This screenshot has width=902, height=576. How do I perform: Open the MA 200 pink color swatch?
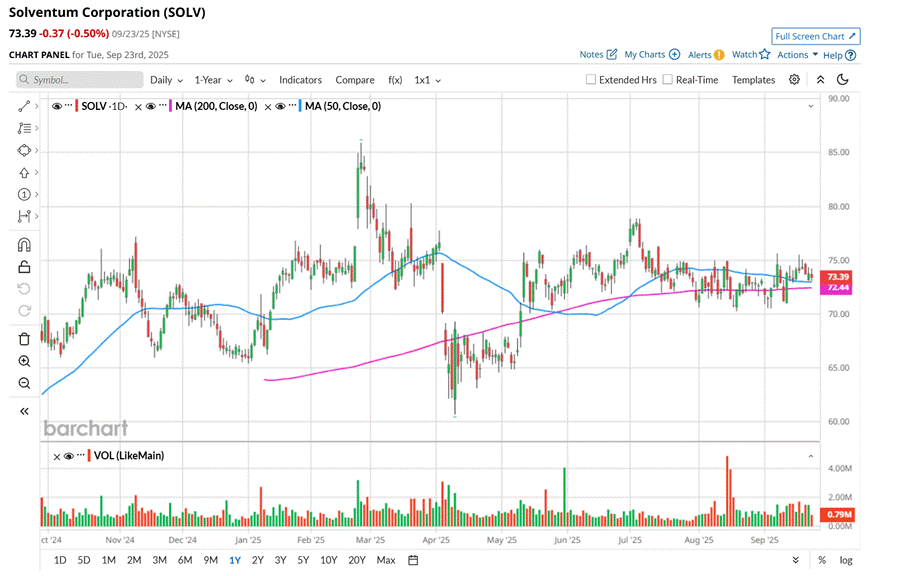click(x=170, y=106)
